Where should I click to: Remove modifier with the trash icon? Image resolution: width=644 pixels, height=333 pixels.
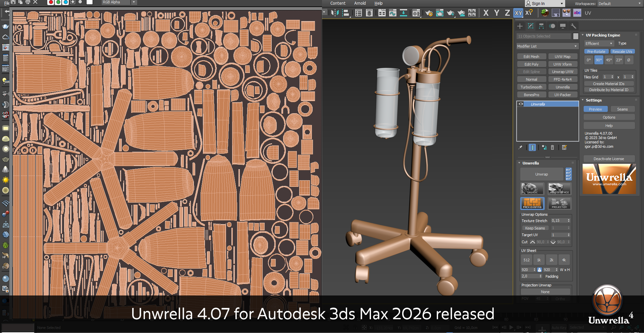(552, 147)
